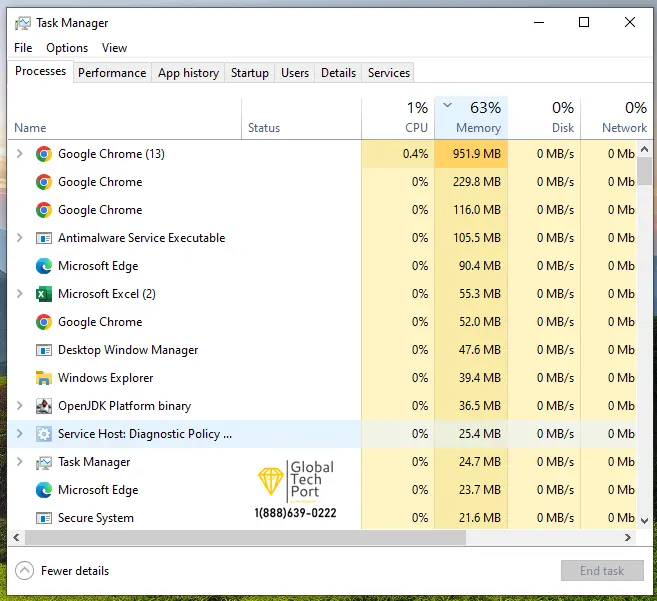The width and height of the screenshot is (657, 601).
Task: Click the 105.5 MB memory value
Action: pos(477,238)
